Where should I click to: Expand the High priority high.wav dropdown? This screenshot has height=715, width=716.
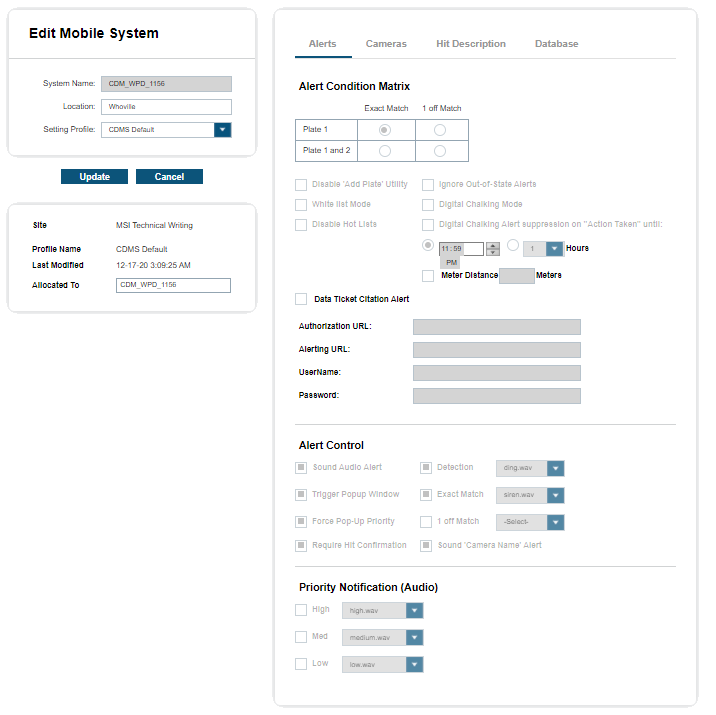point(414,611)
